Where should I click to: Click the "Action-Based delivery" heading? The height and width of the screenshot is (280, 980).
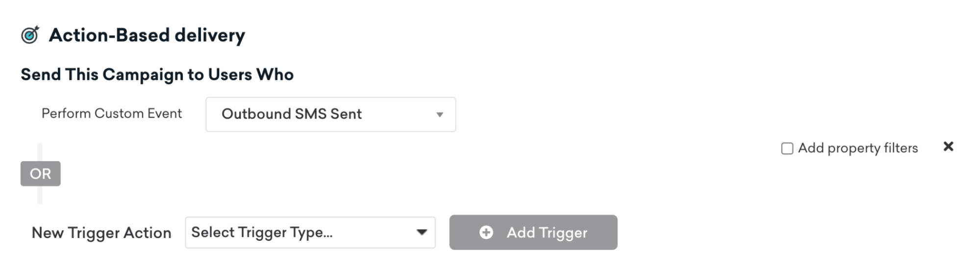click(147, 35)
